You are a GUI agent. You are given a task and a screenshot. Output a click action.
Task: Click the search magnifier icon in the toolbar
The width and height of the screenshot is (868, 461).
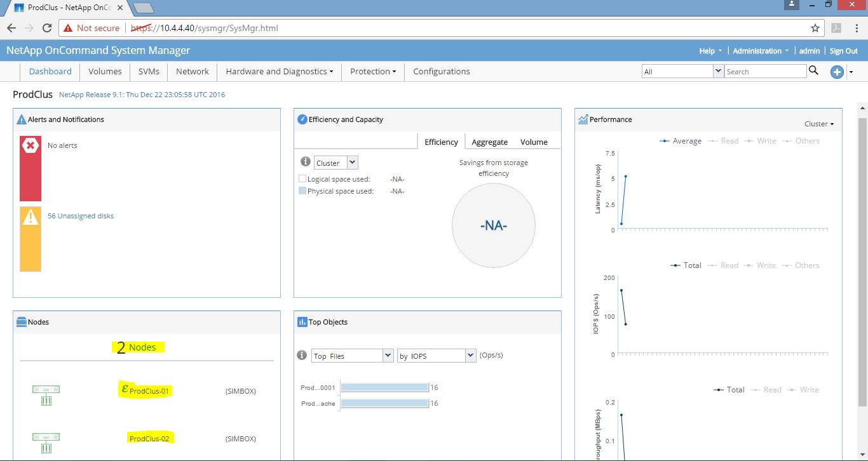tap(814, 71)
